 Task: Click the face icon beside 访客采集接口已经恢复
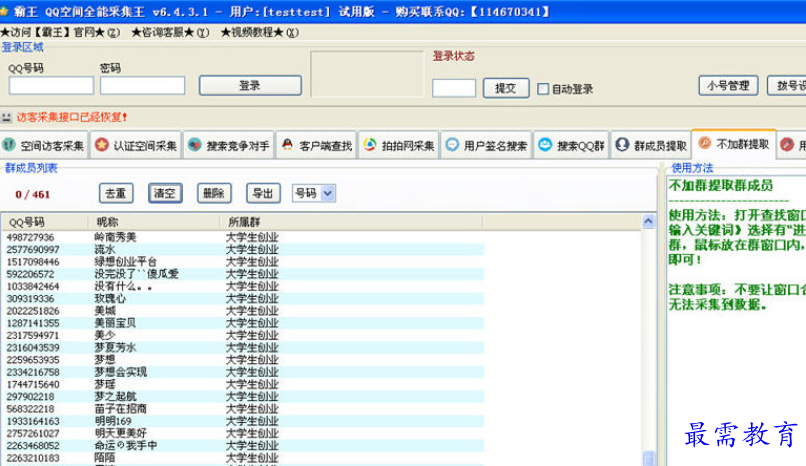pos(7,117)
